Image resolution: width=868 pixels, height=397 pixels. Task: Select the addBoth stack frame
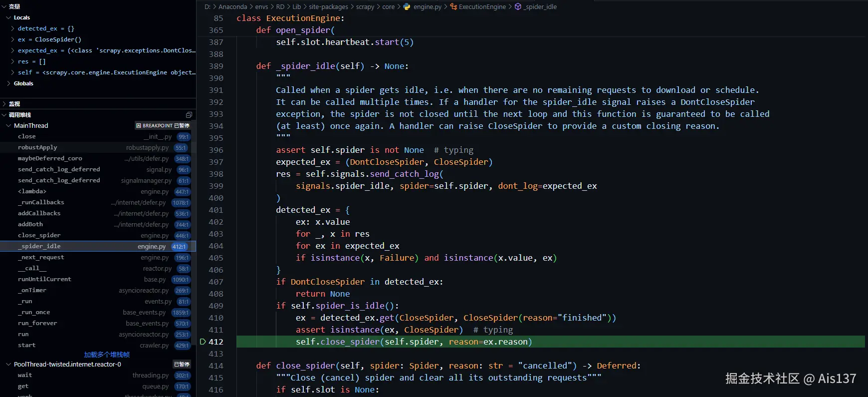pyautogui.click(x=98, y=224)
